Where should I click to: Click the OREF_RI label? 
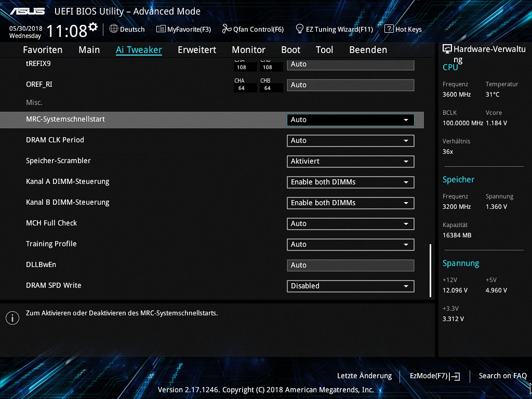39,85
